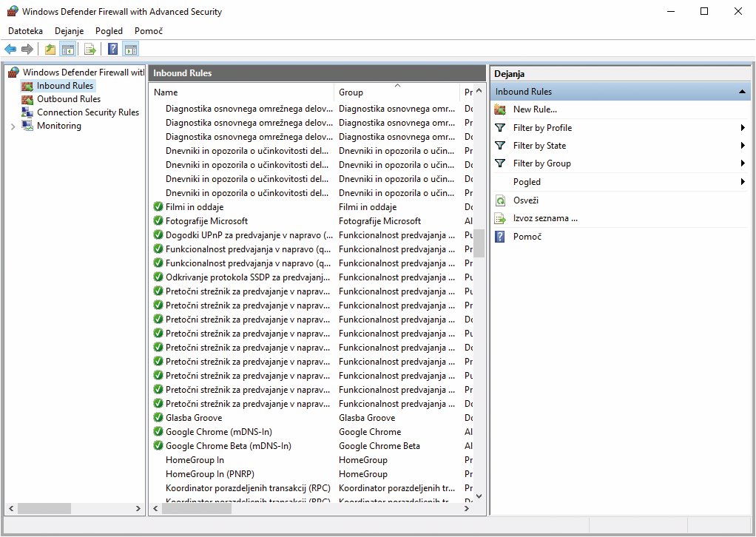This screenshot has height=537, width=756.
Task: Click the Filter by Profile funnel icon
Action: pyautogui.click(x=501, y=128)
